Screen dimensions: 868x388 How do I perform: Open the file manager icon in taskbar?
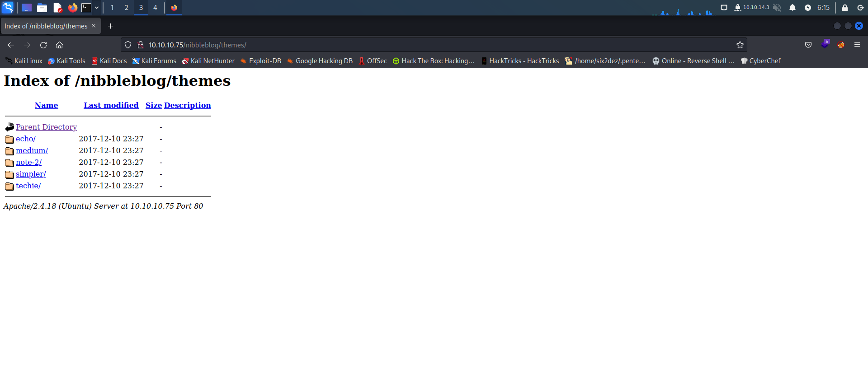click(42, 8)
